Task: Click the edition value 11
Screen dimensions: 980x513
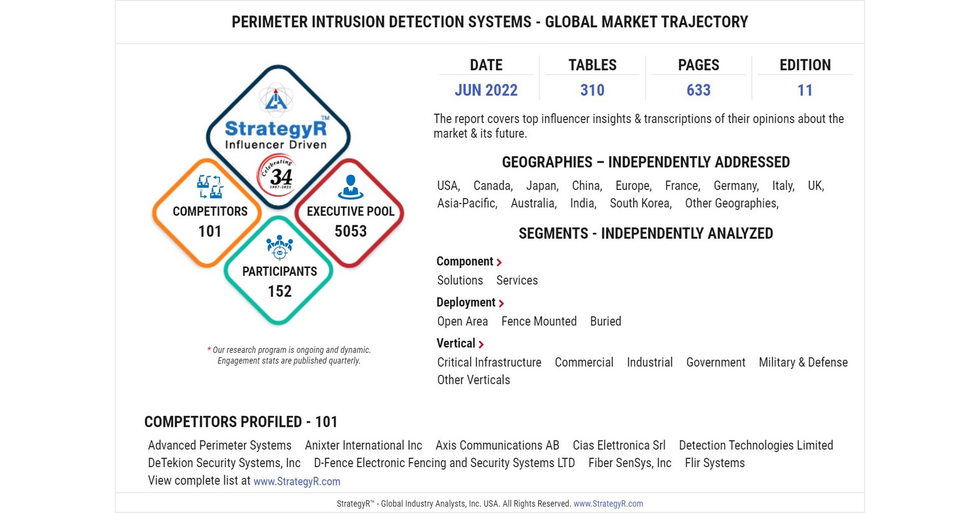Action: point(805,90)
